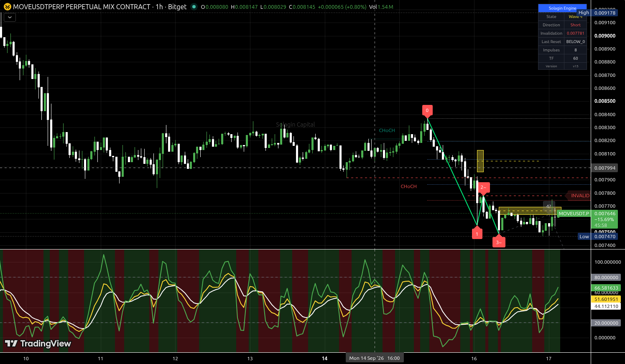Click the Wave 4 state value
Viewport: 625px width, 364px height.
point(575,17)
